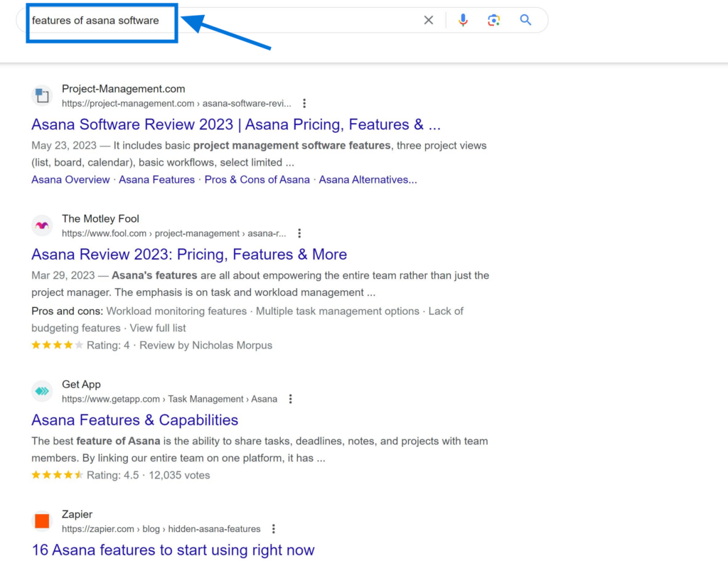This screenshot has height=561, width=728.
Task: Open Google Lens image search
Action: click(493, 20)
